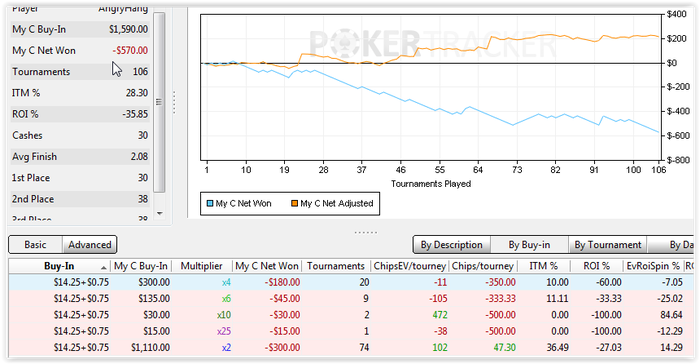Sort table by Buy-In column header
The image size is (700, 364).
[x=59, y=266]
